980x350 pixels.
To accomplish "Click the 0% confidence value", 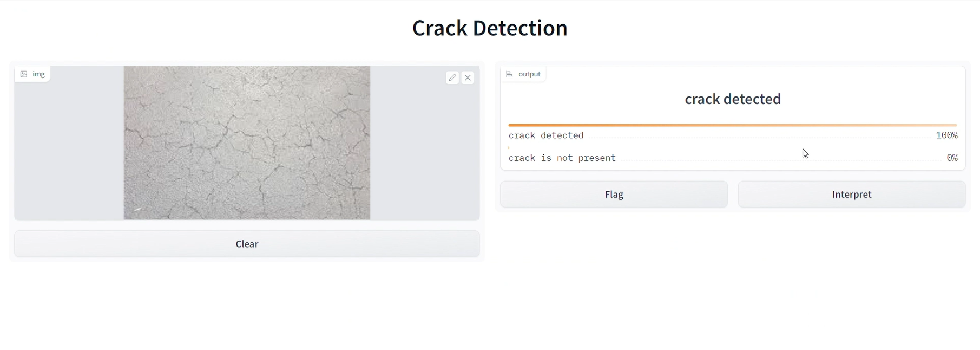I will 952,158.
